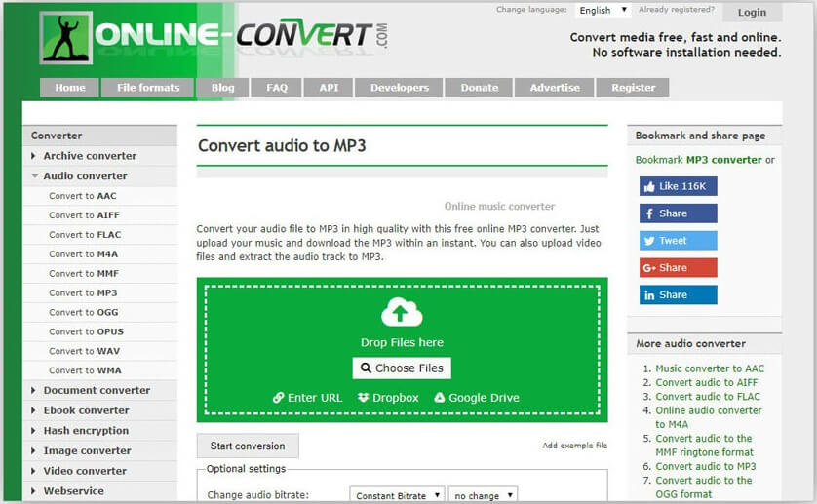Open Convert audio to MP3 list link
The image size is (817, 504).
point(706,467)
